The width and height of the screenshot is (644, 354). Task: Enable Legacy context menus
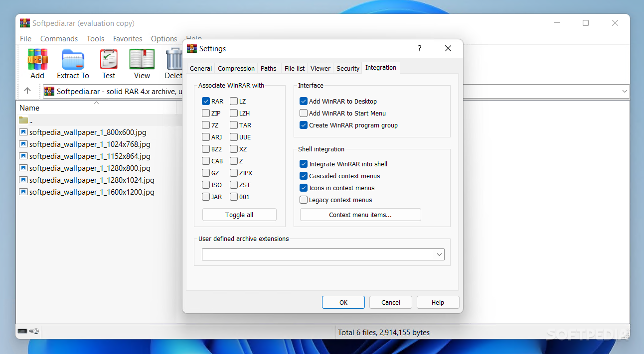tap(304, 200)
